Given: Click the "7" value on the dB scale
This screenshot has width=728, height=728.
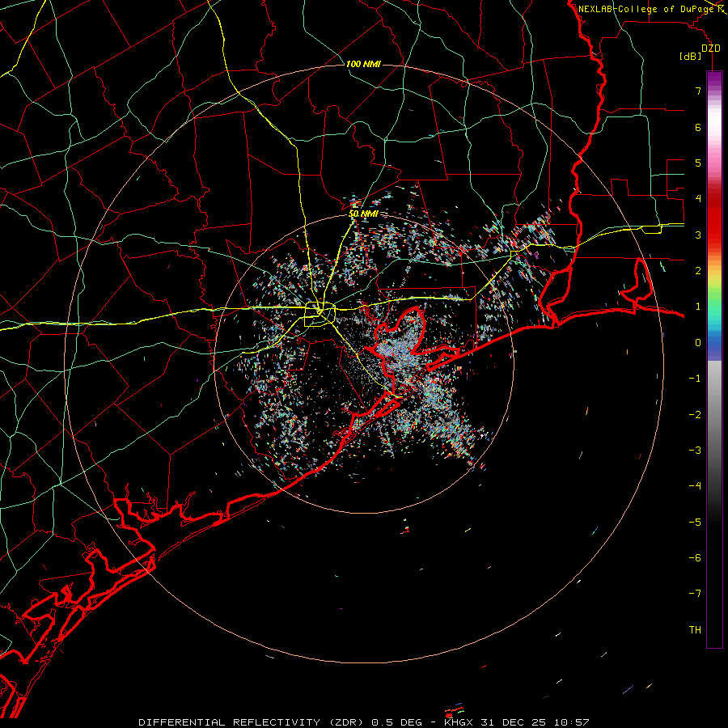Looking at the screenshot, I should (698, 91).
